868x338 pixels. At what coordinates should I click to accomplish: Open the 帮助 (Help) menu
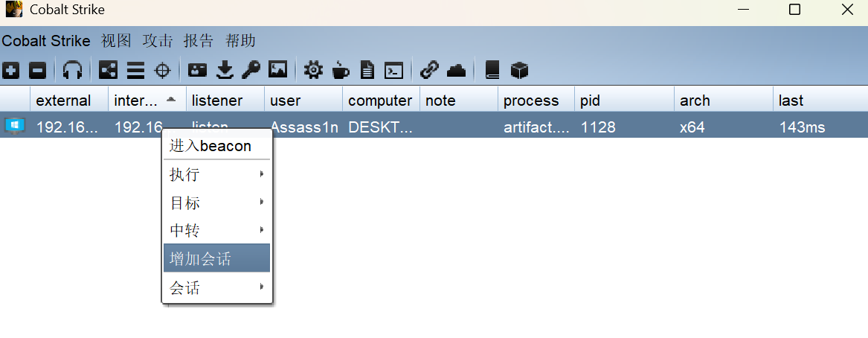(x=240, y=41)
